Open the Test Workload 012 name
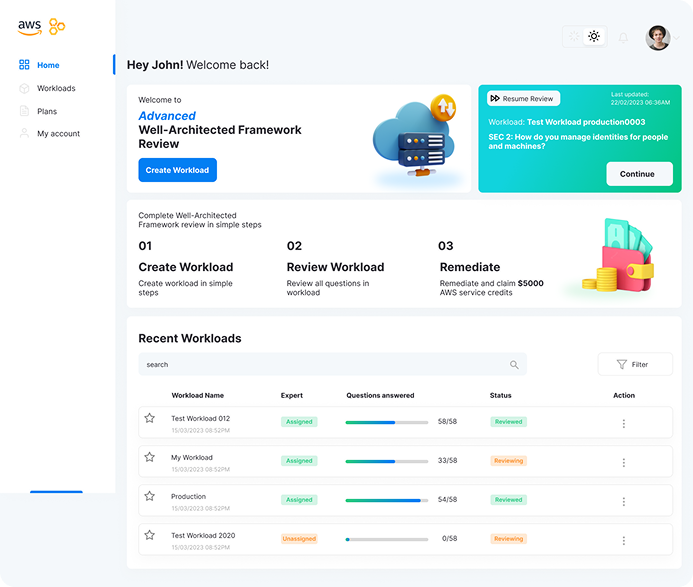Viewport: 693px width, 587px height. click(x=201, y=418)
